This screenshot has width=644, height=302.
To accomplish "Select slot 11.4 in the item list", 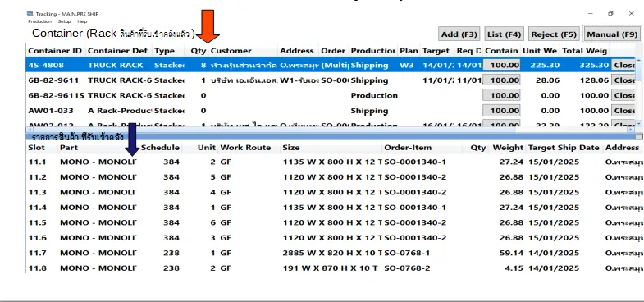I will click(335, 208).
